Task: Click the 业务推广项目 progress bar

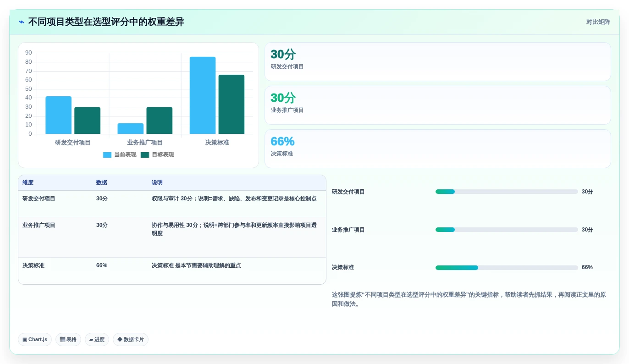Action: click(x=507, y=230)
